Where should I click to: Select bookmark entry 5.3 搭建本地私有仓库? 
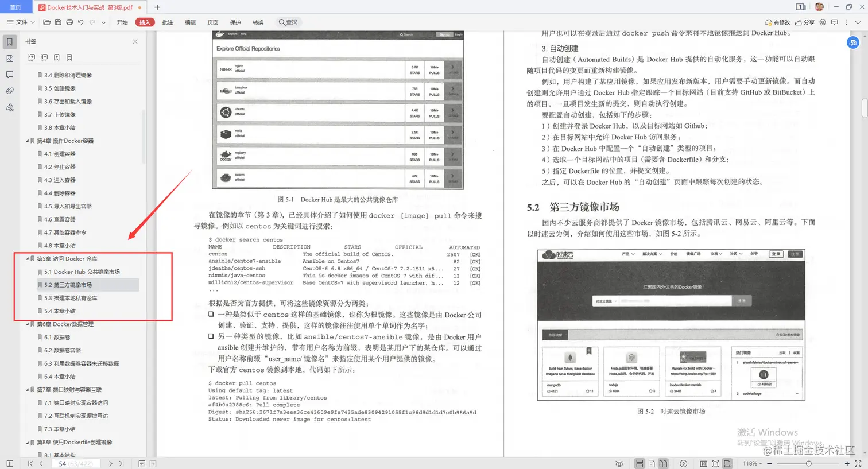pos(71,297)
